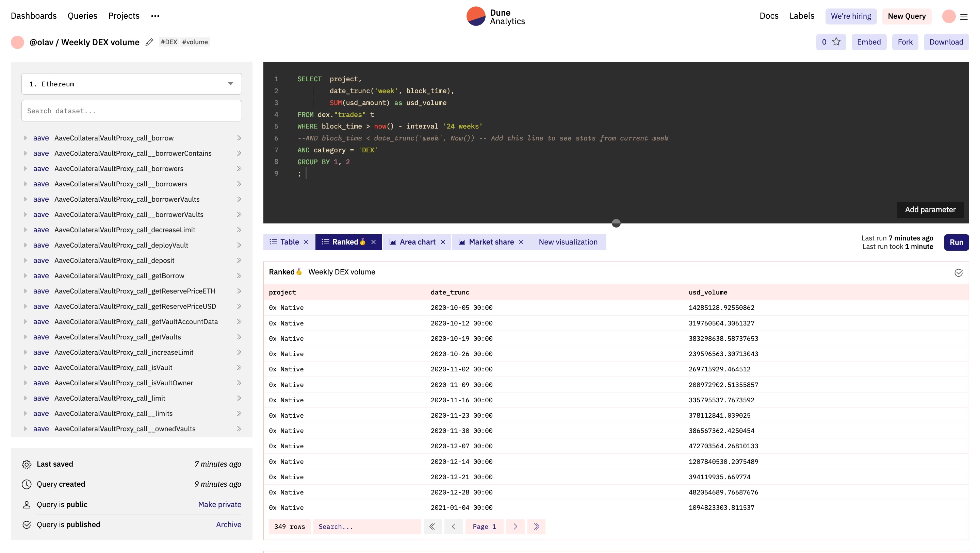Open the Dashboards menu
980x553 pixels.
tap(33, 16)
